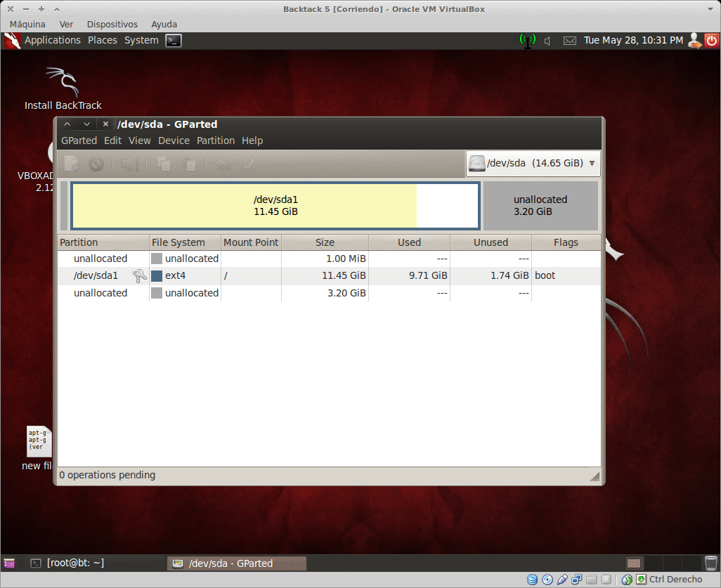The height and width of the screenshot is (588, 721).
Task: Click the VirtualBox shared folders status icon
Action: (591, 580)
